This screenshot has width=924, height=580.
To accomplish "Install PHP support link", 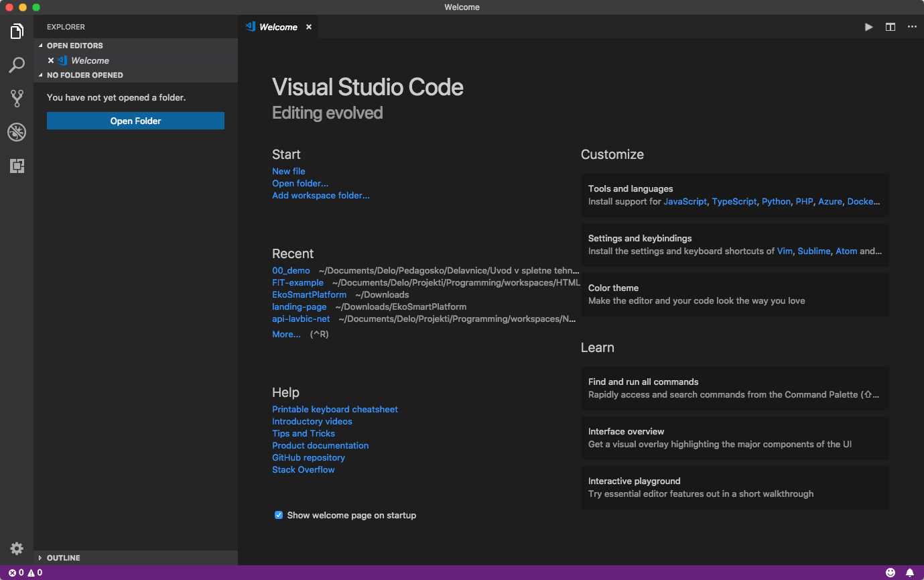I will tap(804, 201).
